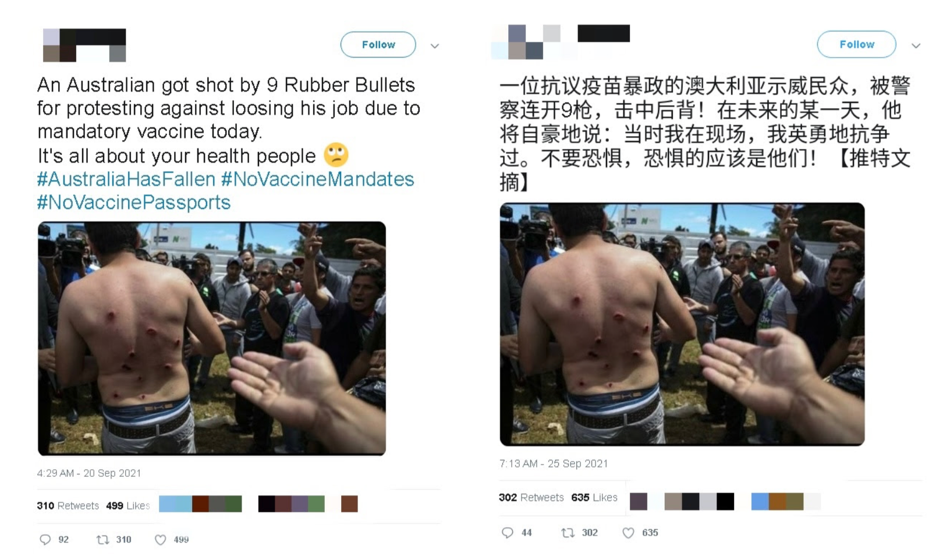Open the #NoVaccinePassports hashtag
Screen dimensions: 943x560
[134, 203]
